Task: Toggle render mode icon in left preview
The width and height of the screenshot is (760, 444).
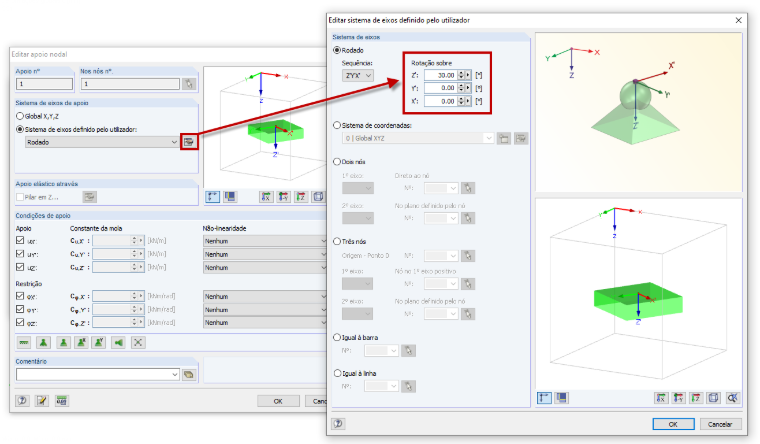Action: 230,197
